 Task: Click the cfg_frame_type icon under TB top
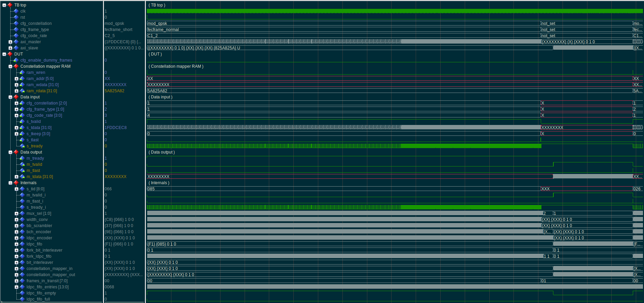pos(16,30)
